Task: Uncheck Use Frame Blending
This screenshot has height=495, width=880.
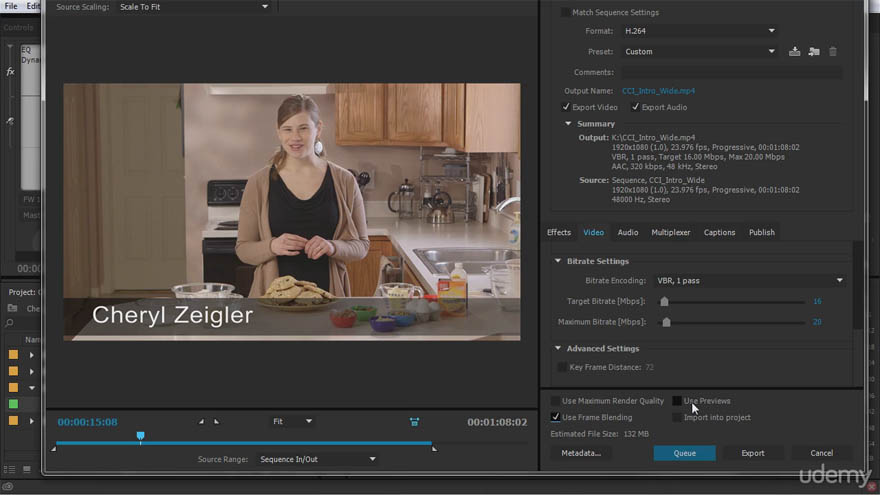Action: click(x=555, y=417)
